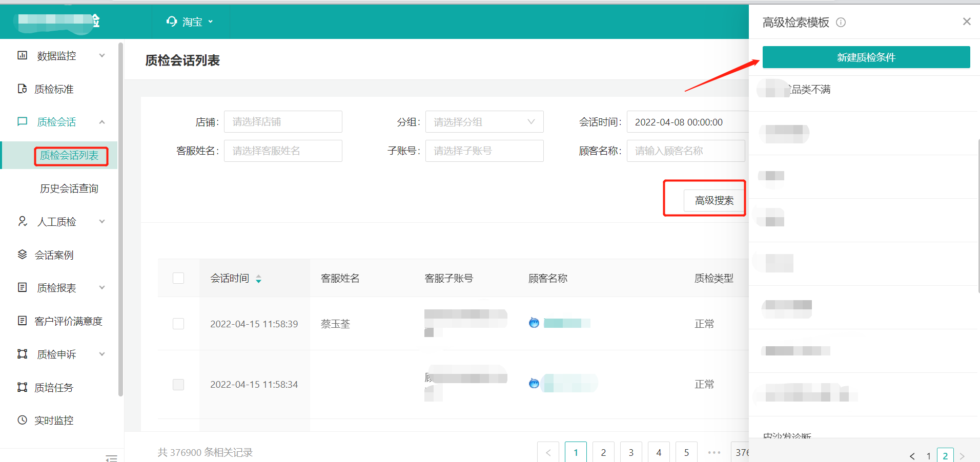The width and height of the screenshot is (980, 462).
Task: Expand the 数据监控 menu chevron
Action: pyautogui.click(x=102, y=55)
